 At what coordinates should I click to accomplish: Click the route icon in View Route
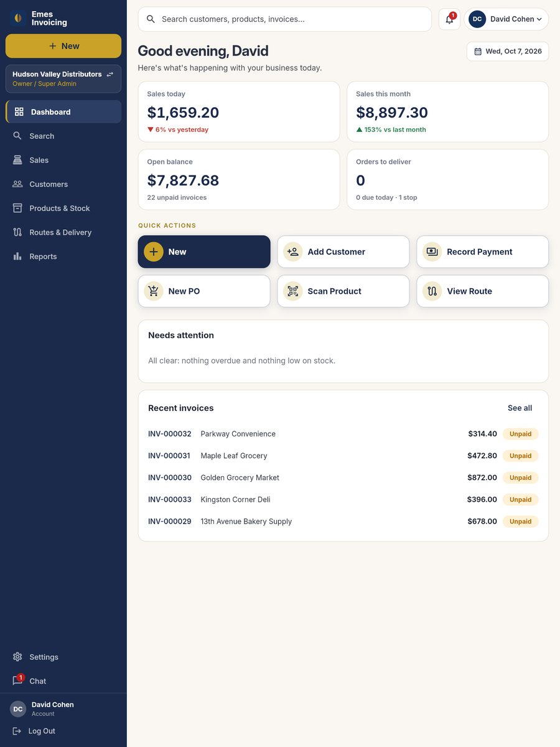point(432,291)
